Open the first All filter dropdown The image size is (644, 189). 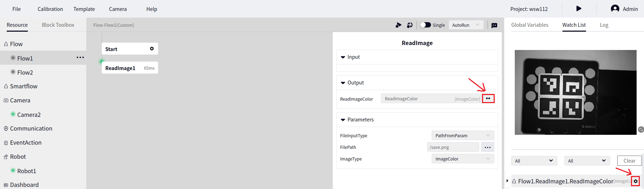point(534,161)
